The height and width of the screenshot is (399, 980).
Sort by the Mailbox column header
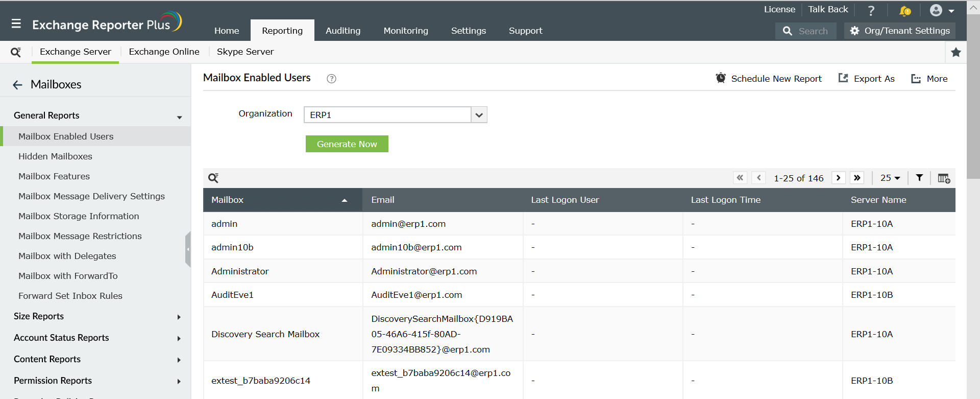click(x=283, y=200)
